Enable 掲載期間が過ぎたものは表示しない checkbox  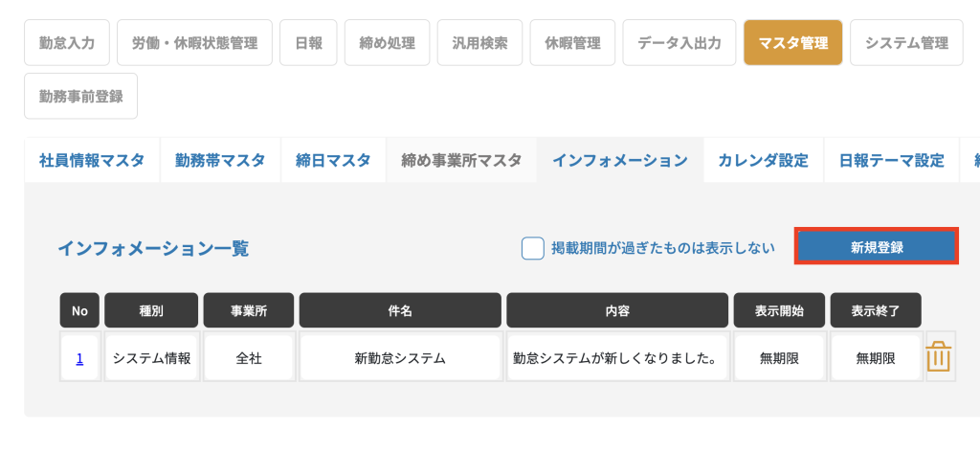[x=532, y=248]
